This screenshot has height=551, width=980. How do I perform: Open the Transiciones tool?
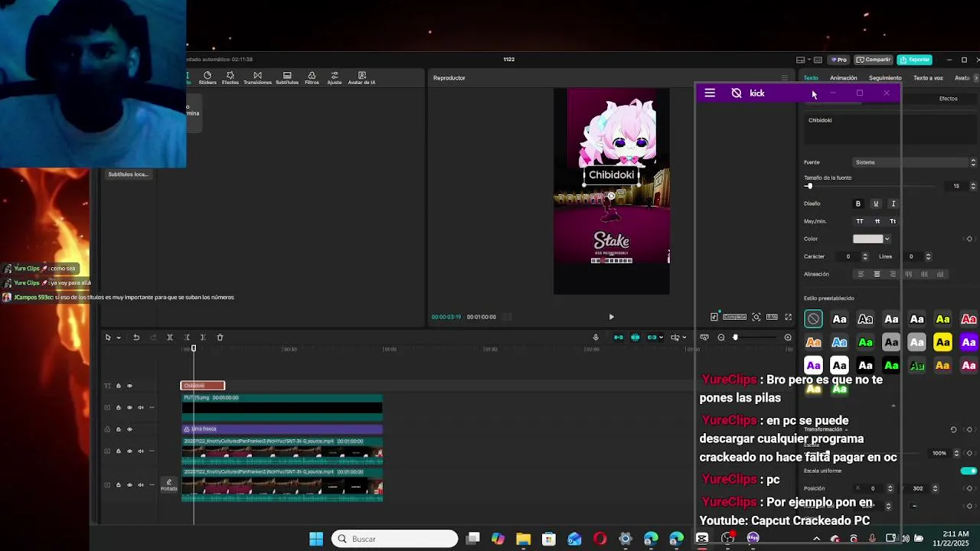tap(257, 78)
